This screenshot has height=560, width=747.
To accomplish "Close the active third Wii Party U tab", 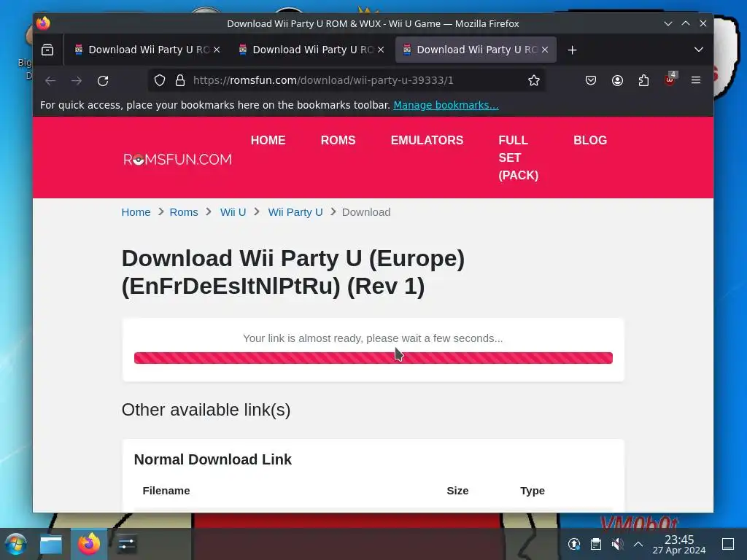I will click(x=545, y=50).
